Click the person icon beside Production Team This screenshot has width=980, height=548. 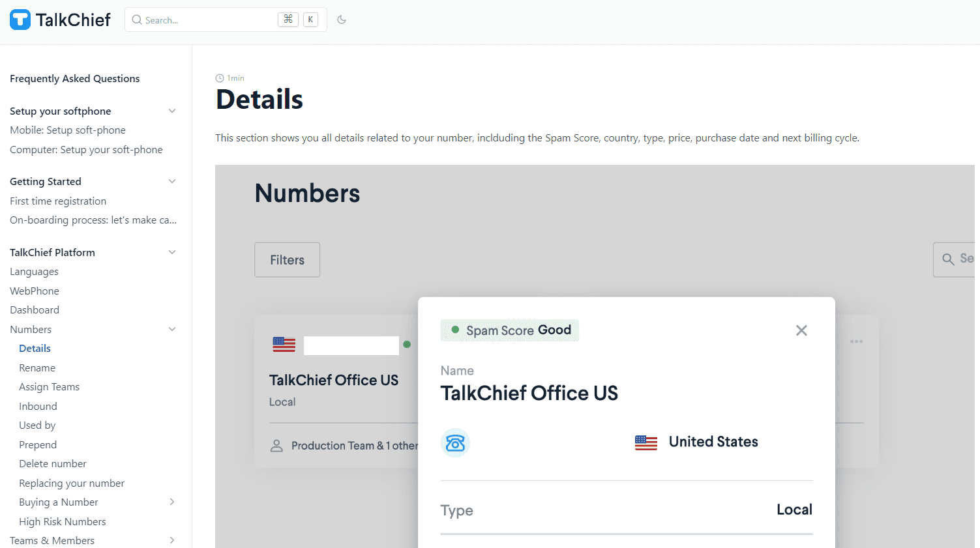click(276, 446)
